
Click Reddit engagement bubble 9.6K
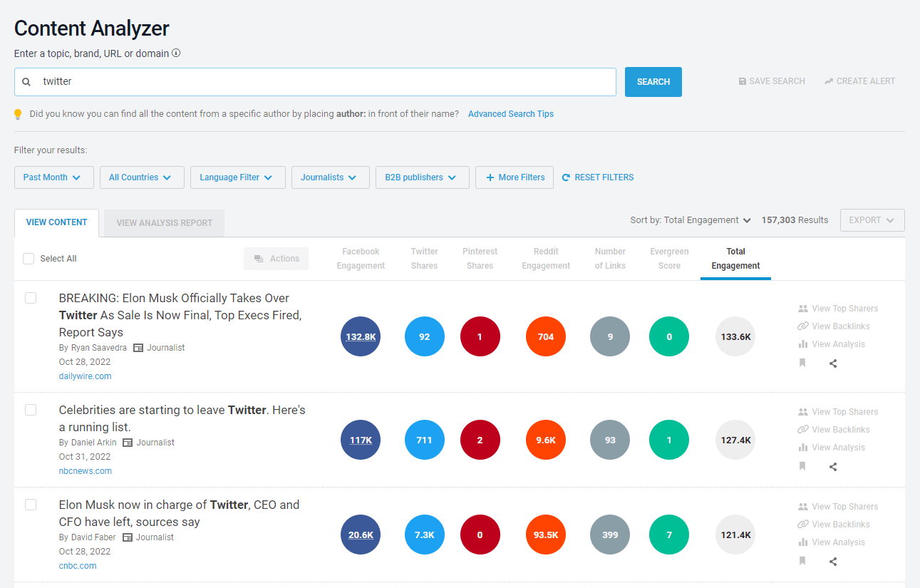546,440
